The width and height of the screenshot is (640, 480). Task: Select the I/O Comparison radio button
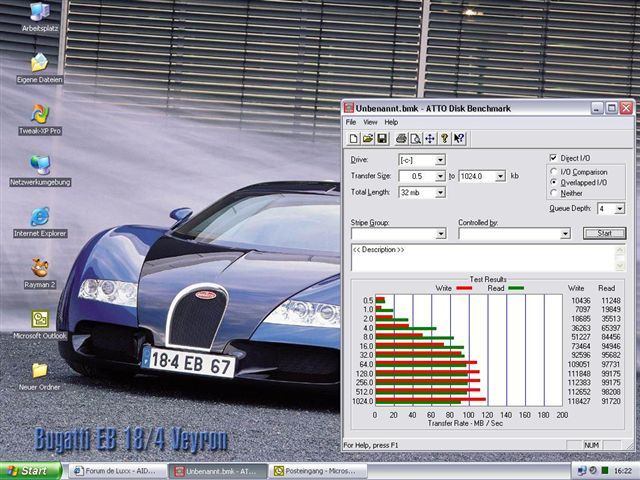pos(554,172)
